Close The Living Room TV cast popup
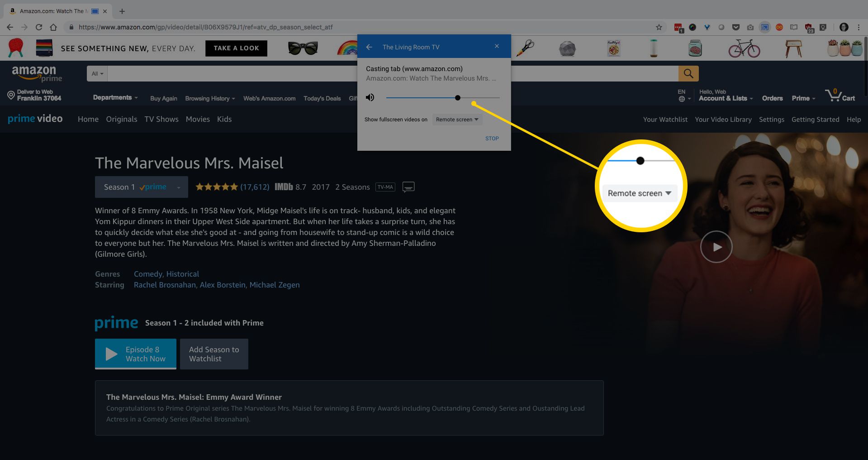Screen dimensions: 868x460 coord(497,46)
